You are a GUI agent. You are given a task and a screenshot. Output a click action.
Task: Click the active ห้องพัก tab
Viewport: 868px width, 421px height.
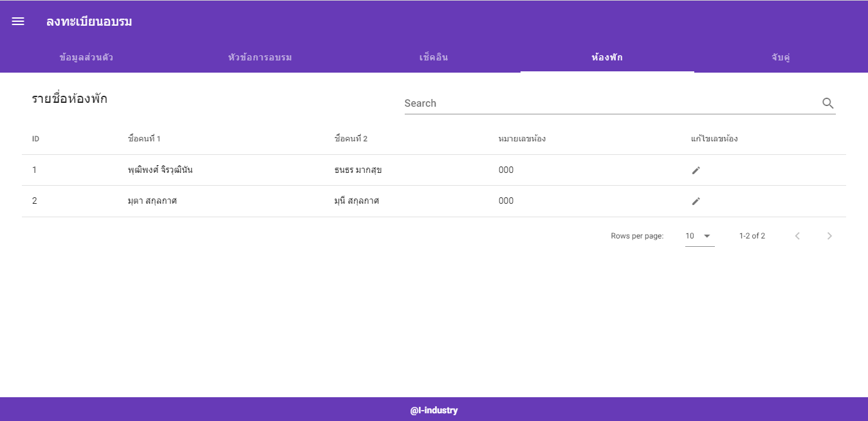607,57
